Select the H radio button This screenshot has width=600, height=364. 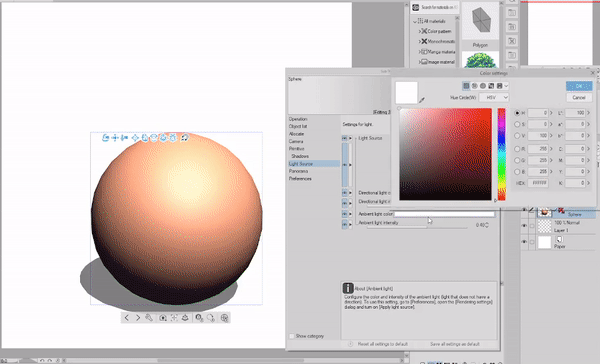point(517,113)
